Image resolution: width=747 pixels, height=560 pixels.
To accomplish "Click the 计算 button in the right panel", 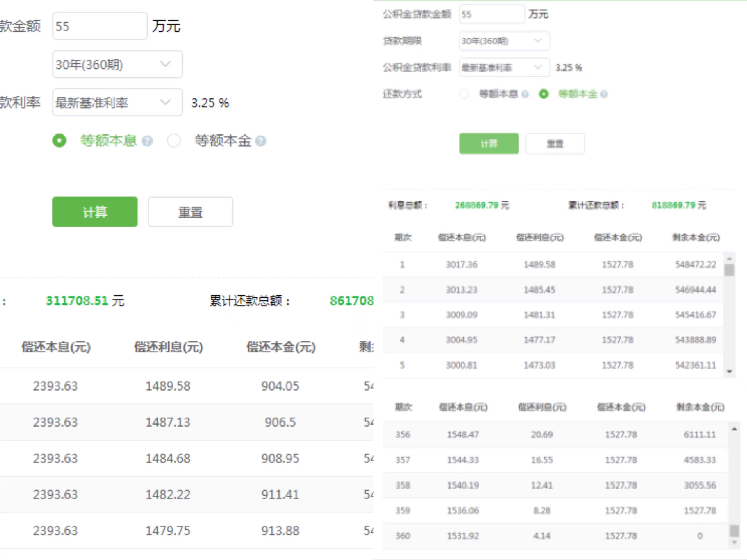I will (489, 143).
